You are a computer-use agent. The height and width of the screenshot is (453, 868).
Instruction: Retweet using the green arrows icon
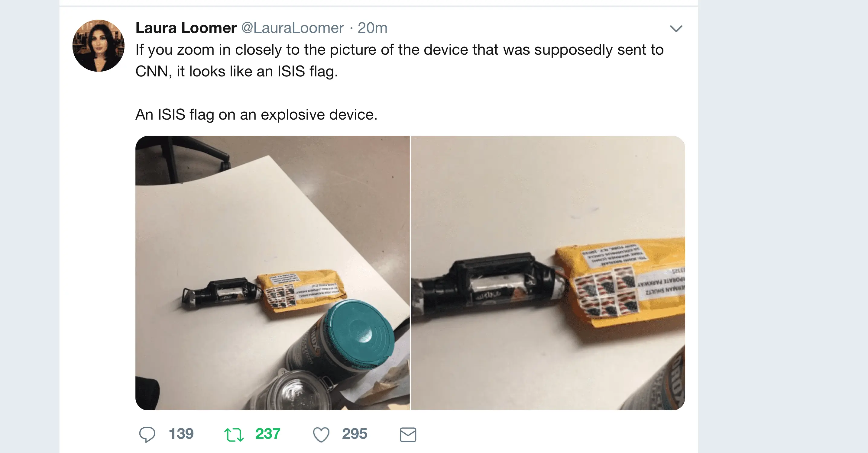(x=234, y=435)
